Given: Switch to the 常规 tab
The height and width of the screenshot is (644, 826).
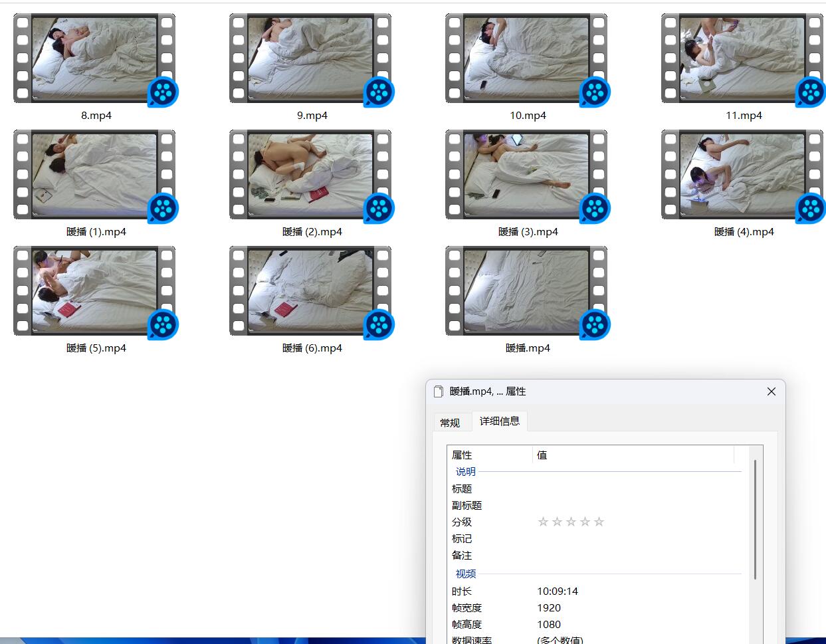Looking at the screenshot, I should tap(450, 423).
